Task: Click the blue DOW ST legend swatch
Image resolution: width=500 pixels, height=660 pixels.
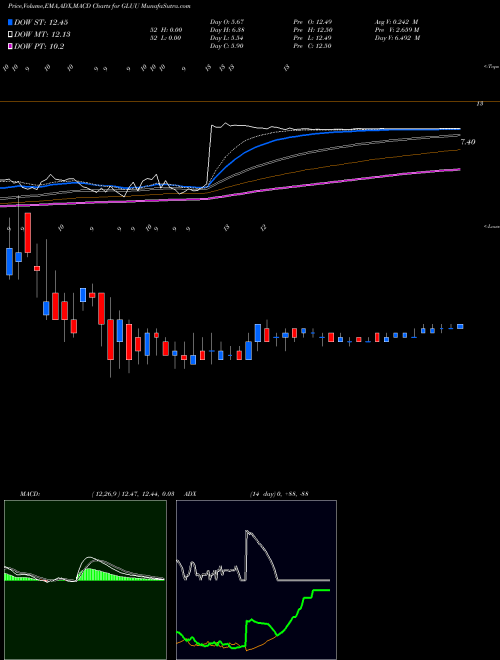Action: [10, 22]
